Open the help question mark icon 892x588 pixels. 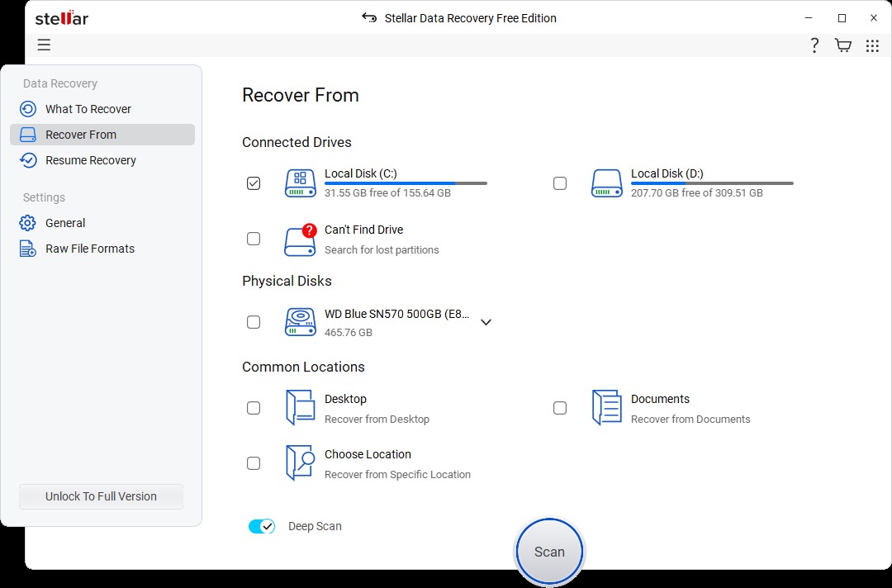[x=814, y=45]
